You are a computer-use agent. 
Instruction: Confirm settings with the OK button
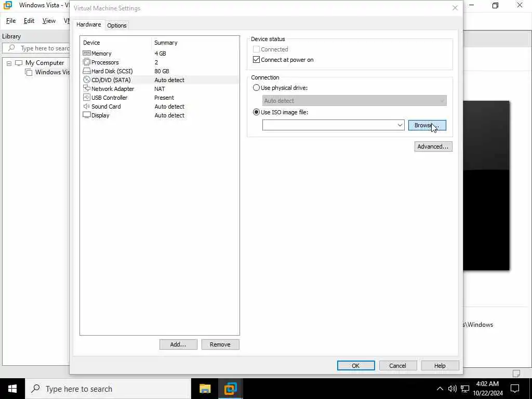355,365
